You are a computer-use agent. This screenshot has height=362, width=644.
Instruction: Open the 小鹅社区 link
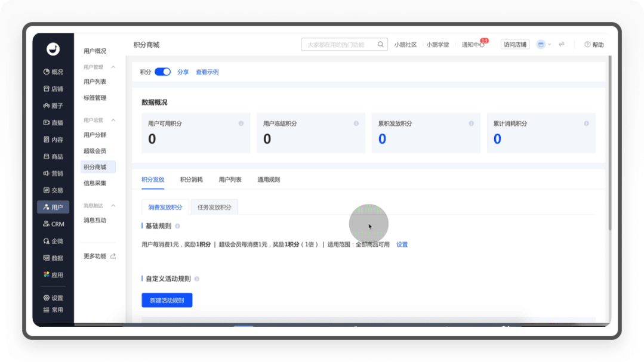pos(405,44)
